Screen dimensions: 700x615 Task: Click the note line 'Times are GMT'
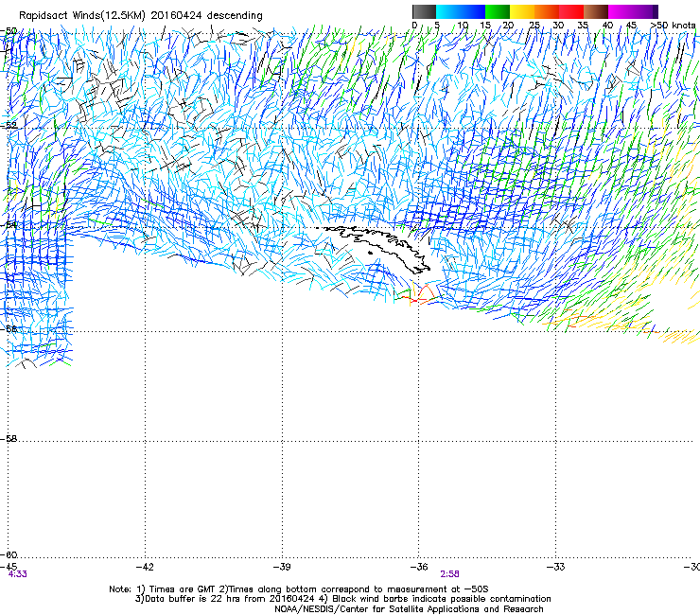pos(184,589)
